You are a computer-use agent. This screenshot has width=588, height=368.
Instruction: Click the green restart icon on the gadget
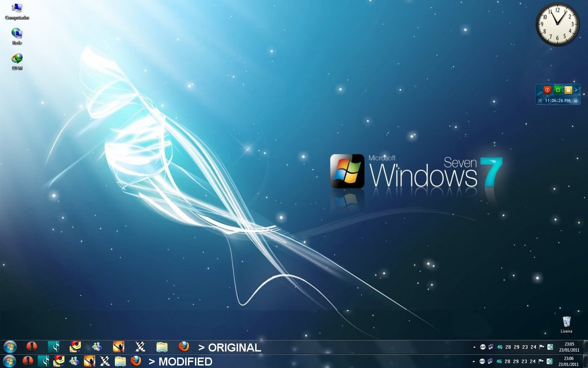tap(557, 90)
